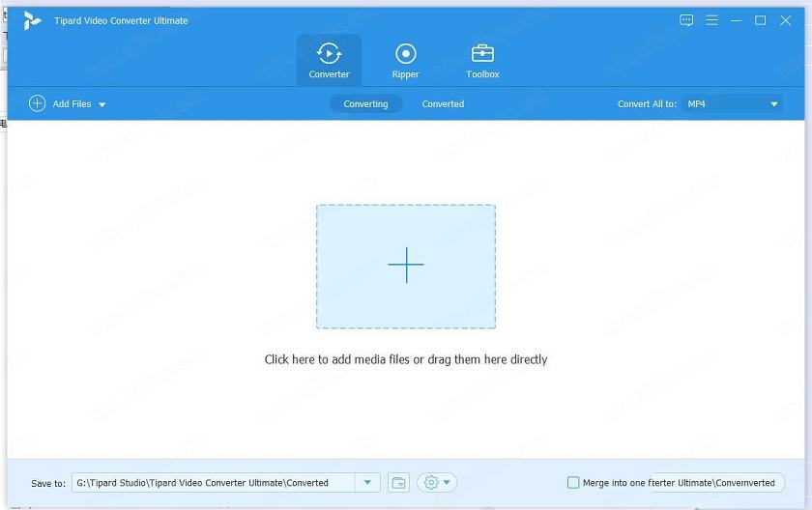Click the Add Files text button
Screen dimensions: 812x510
pos(72,104)
